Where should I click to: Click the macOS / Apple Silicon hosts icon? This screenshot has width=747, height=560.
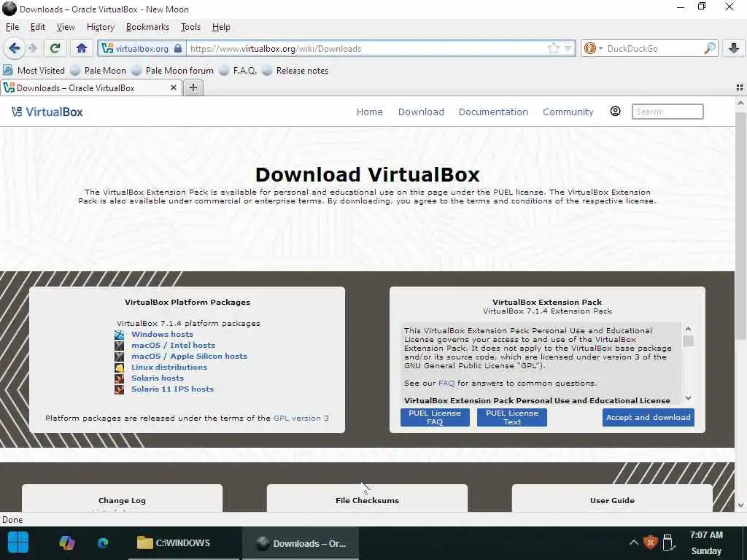pyautogui.click(x=119, y=357)
